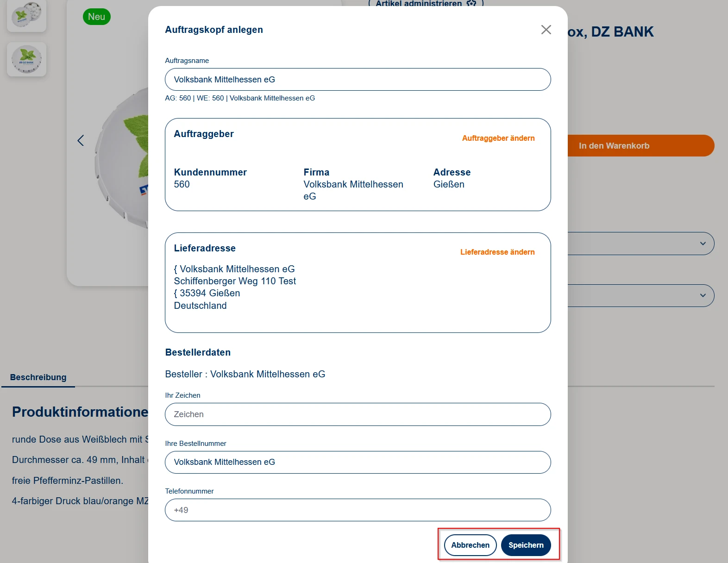Click the green Neu badge
The height and width of the screenshot is (563, 728).
tap(96, 17)
